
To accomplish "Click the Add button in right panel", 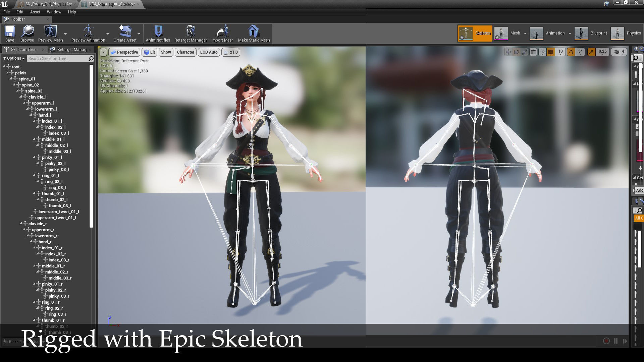I will coord(639,190).
